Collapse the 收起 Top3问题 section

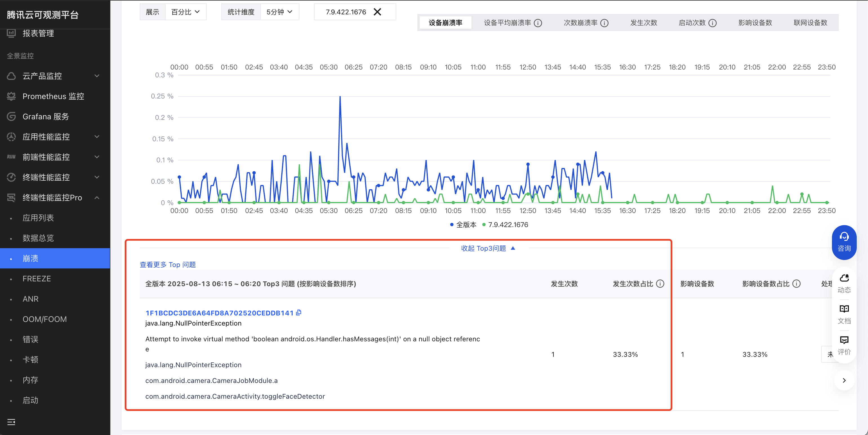[x=488, y=248]
